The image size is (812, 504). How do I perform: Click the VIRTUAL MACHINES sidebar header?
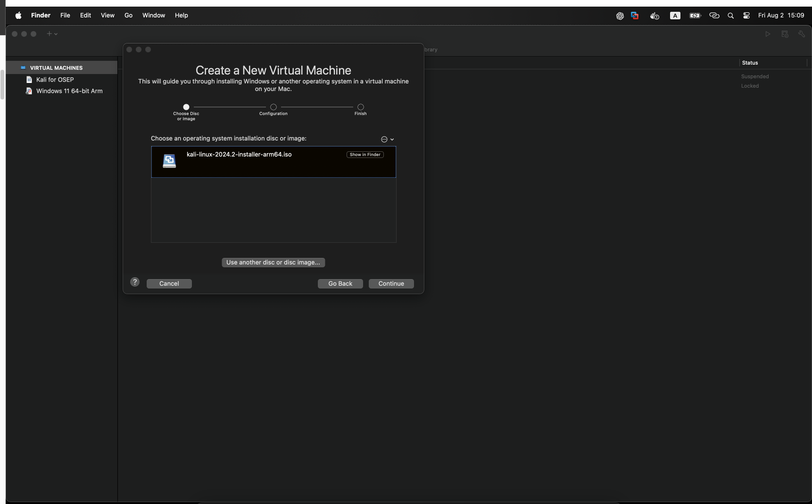click(56, 68)
